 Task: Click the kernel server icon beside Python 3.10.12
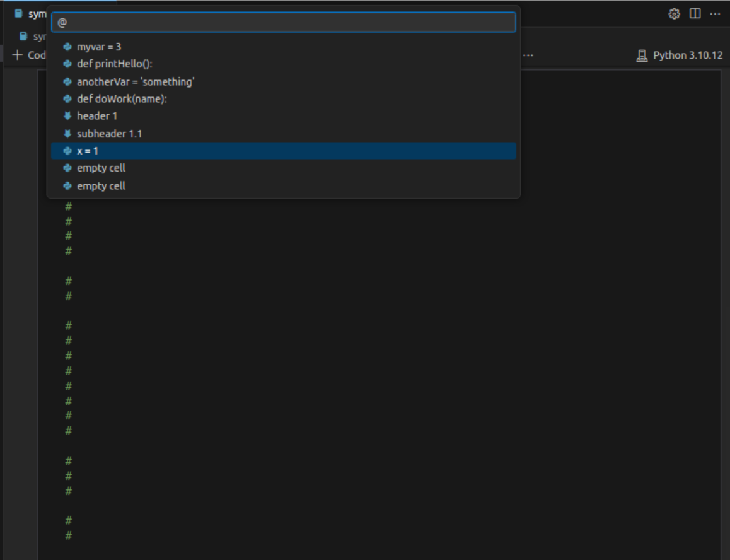[x=641, y=55]
